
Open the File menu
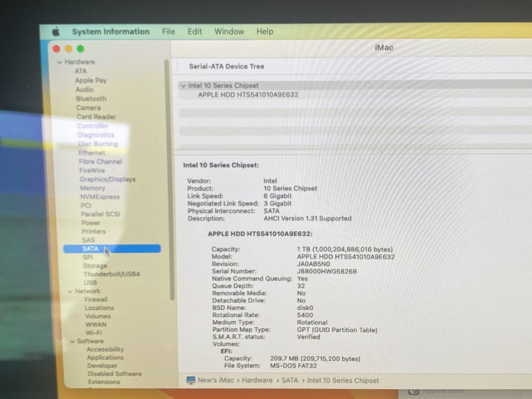[169, 32]
